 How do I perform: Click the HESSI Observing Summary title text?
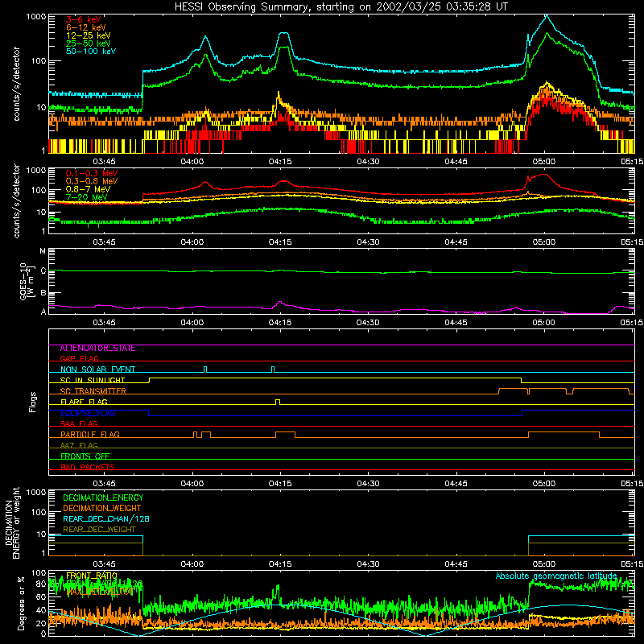coord(341,7)
